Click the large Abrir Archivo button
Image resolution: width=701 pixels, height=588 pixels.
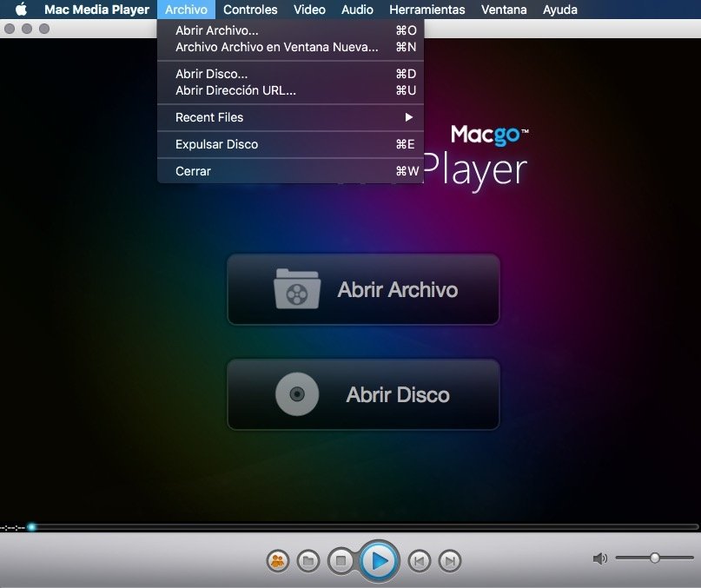click(x=363, y=289)
